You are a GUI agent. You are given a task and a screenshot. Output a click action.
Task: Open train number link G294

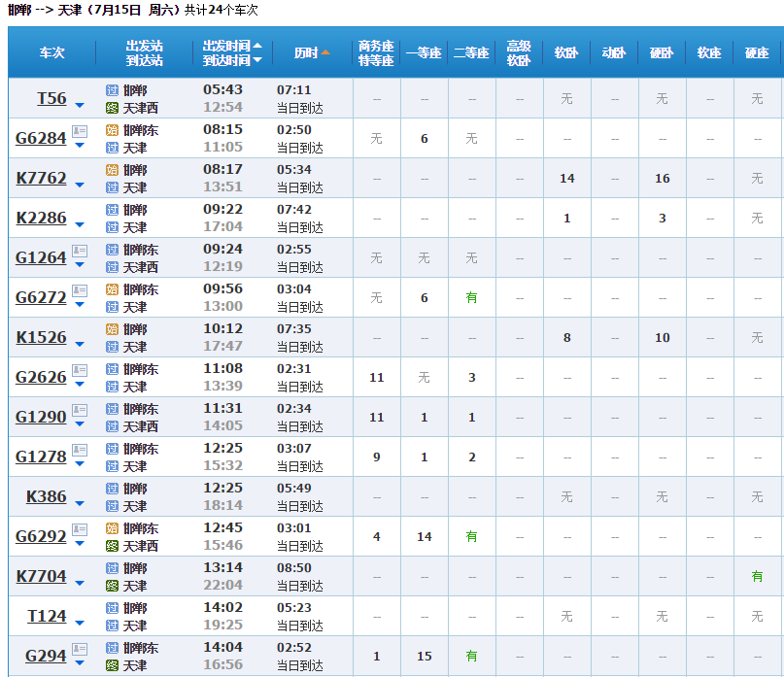click(46, 656)
